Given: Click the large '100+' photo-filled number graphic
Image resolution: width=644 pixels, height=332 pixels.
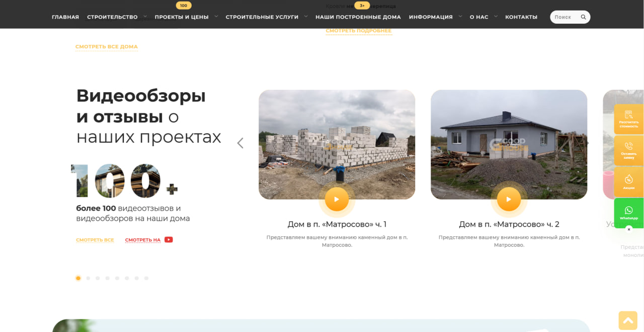Looking at the screenshot, I should coord(125,181).
